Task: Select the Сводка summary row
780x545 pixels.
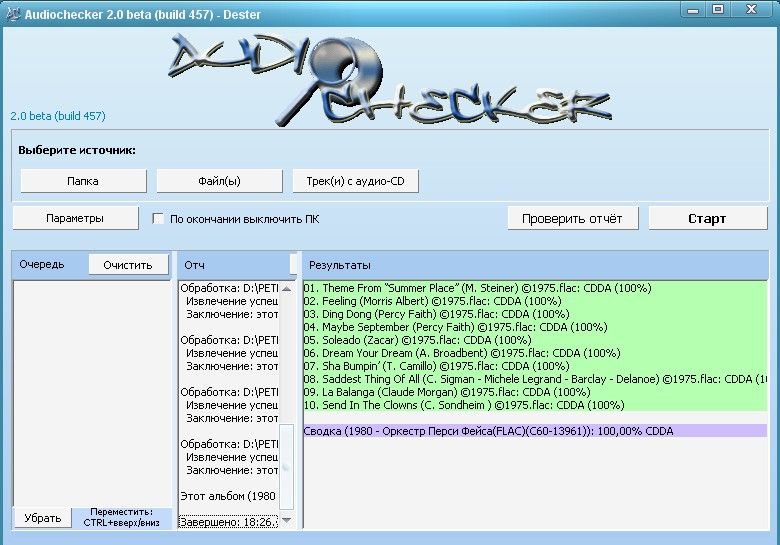Action: click(489, 430)
